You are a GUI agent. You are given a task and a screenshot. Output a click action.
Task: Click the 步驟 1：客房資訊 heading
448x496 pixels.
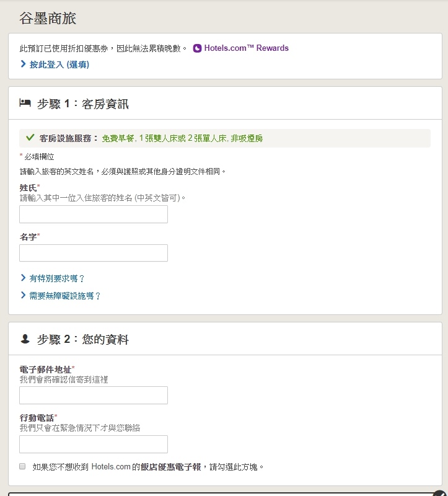click(x=83, y=104)
